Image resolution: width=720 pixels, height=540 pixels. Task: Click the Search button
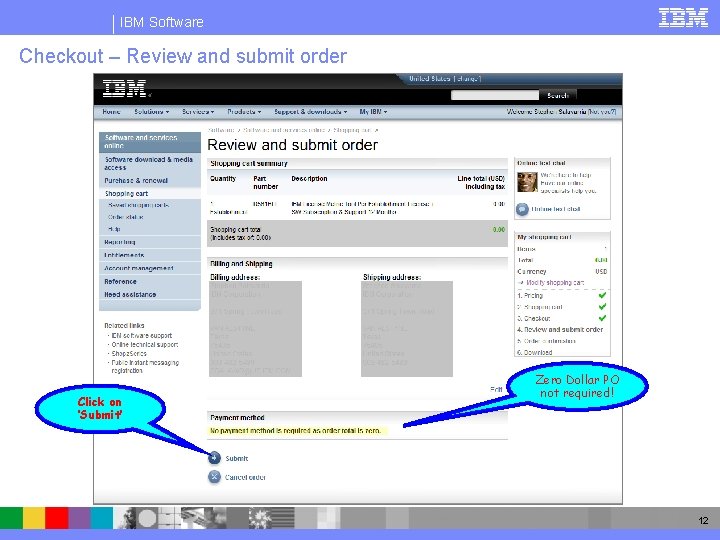tap(558, 96)
